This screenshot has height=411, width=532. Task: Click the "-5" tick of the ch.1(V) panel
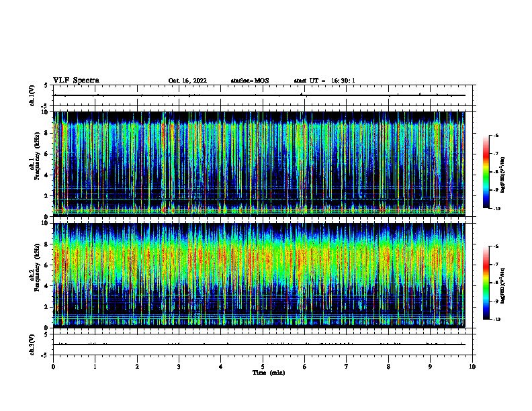tap(46, 106)
